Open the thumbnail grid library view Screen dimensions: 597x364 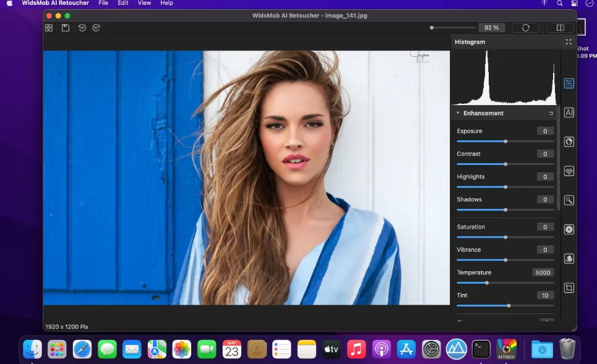click(x=49, y=28)
